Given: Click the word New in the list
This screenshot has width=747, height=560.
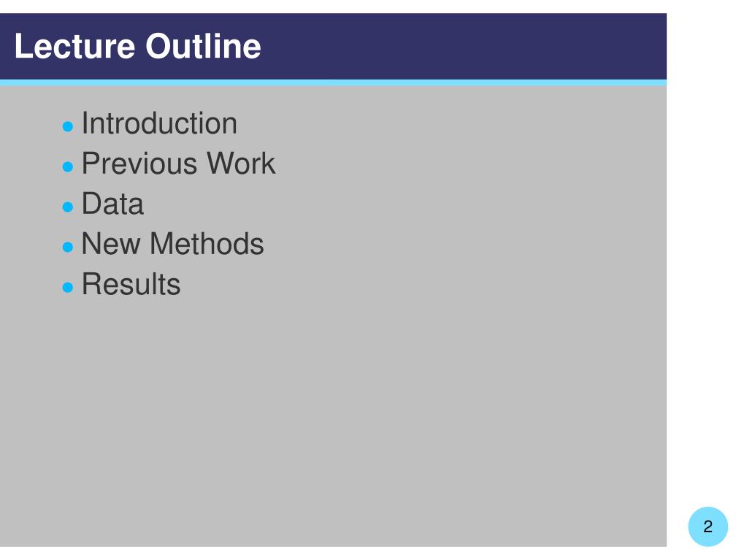Looking at the screenshot, I should (x=110, y=244).
